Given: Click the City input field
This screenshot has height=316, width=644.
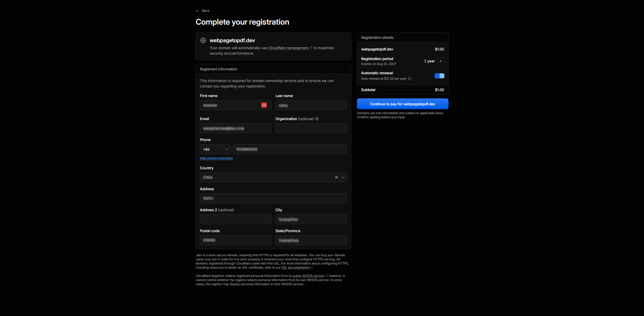Looking at the screenshot, I should (x=311, y=219).
